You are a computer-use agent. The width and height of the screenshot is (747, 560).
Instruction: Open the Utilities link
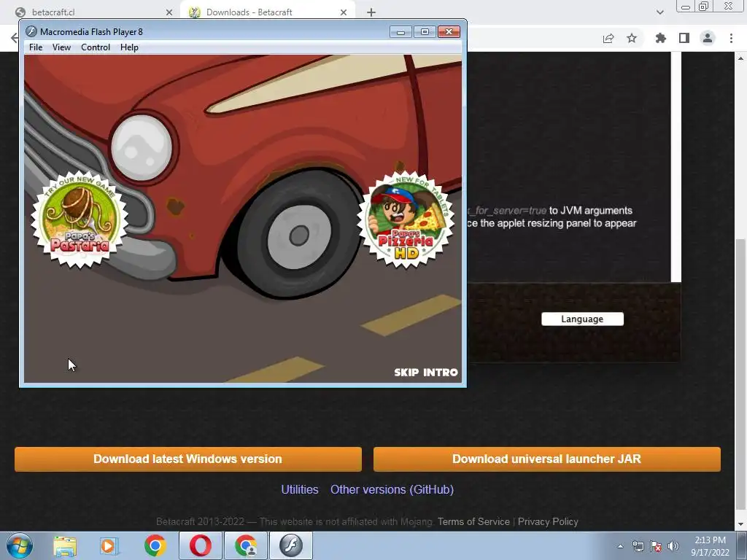click(x=300, y=489)
